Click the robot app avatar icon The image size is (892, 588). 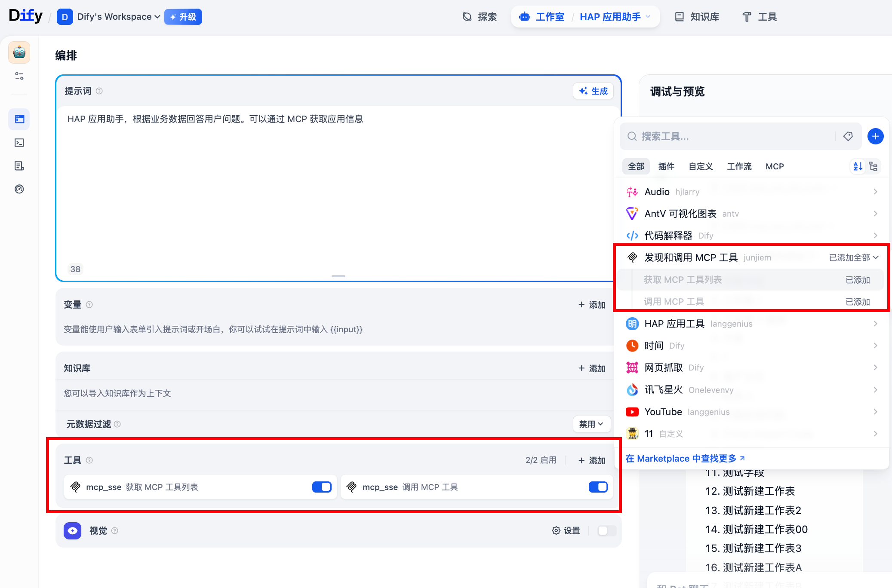coord(19,52)
